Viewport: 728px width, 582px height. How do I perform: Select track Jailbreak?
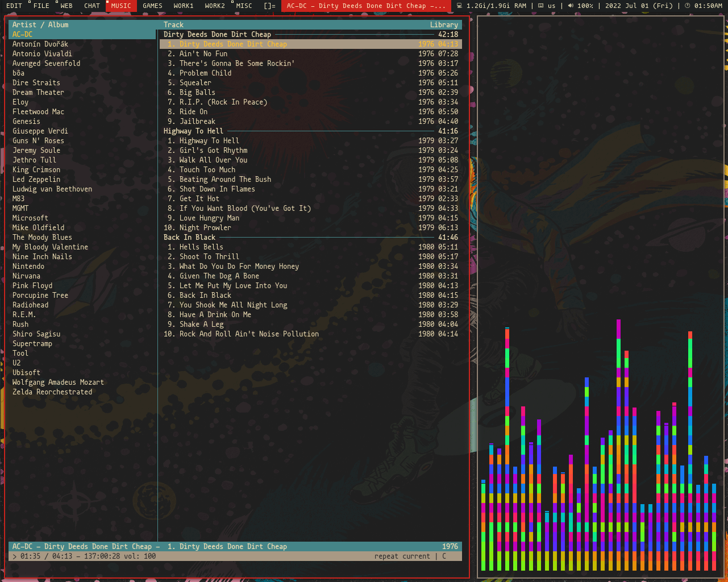point(311,122)
